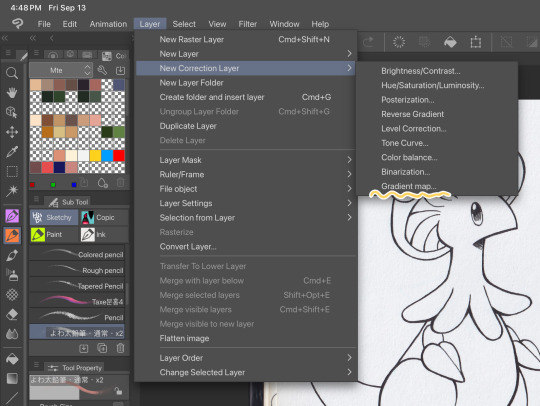Viewport: 540px width, 406px height.
Task: Open the Animation menu
Action: (x=108, y=24)
